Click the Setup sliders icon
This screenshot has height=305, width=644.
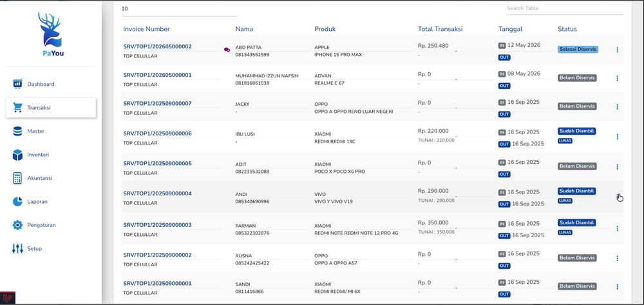17,249
